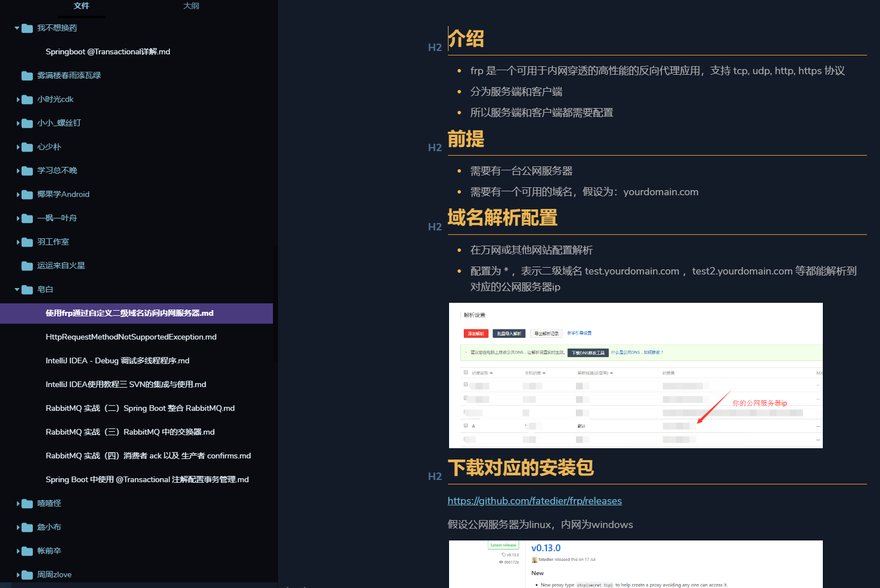Expand the 心少朴 folder arrow

(18, 147)
